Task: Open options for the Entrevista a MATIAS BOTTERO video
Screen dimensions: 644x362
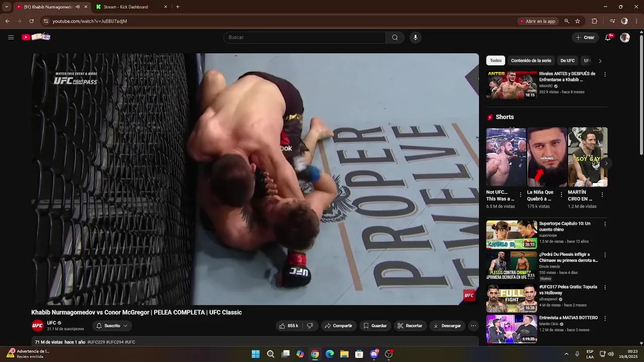Action: pyautogui.click(x=605, y=318)
